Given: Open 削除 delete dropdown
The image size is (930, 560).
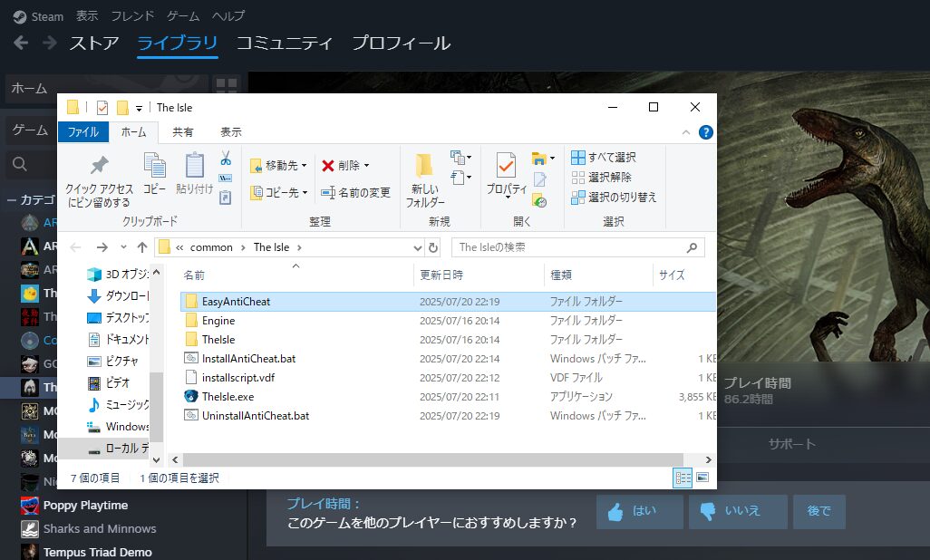Looking at the screenshot, I should [x=345, y=166].
